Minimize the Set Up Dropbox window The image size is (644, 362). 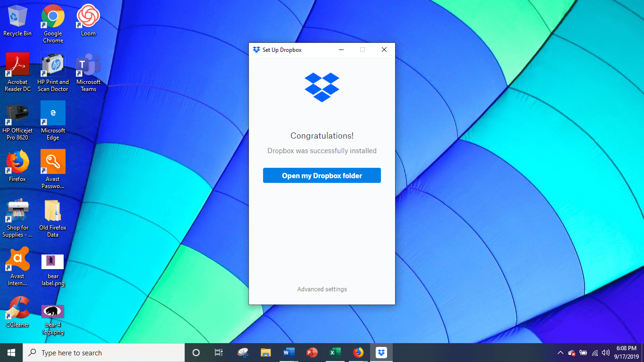(341, 49)
